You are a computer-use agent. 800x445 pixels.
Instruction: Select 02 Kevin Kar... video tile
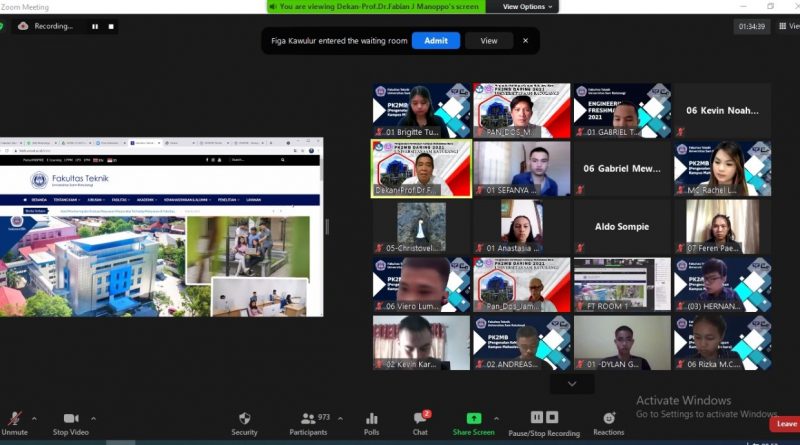click(421, 343)
